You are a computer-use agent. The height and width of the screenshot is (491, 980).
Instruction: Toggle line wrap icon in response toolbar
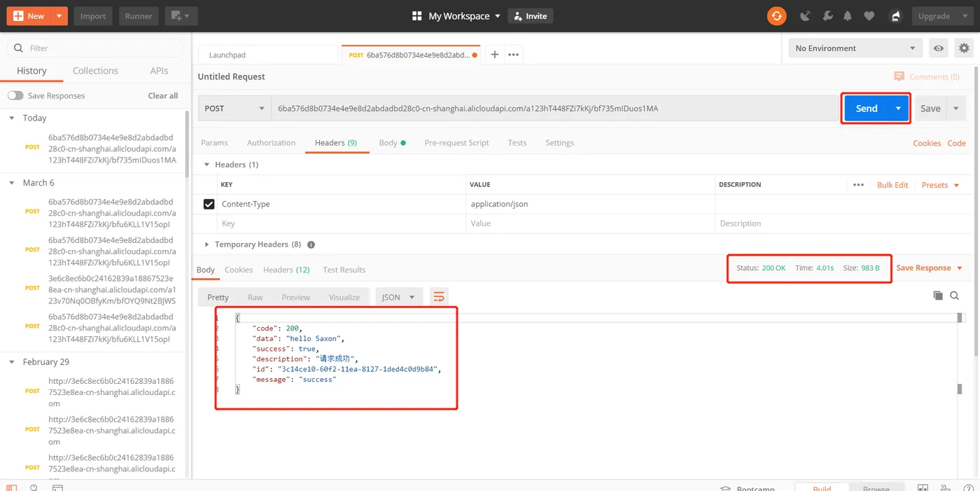coord(439,297)
